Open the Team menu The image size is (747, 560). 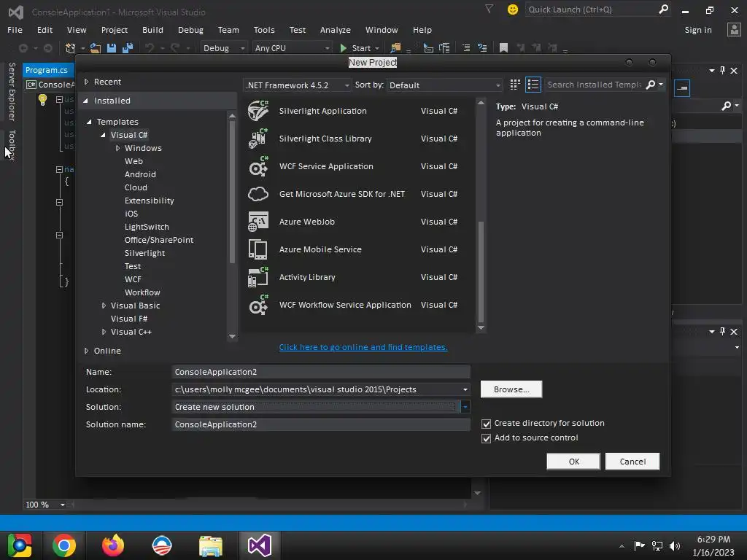click(228, 30)
